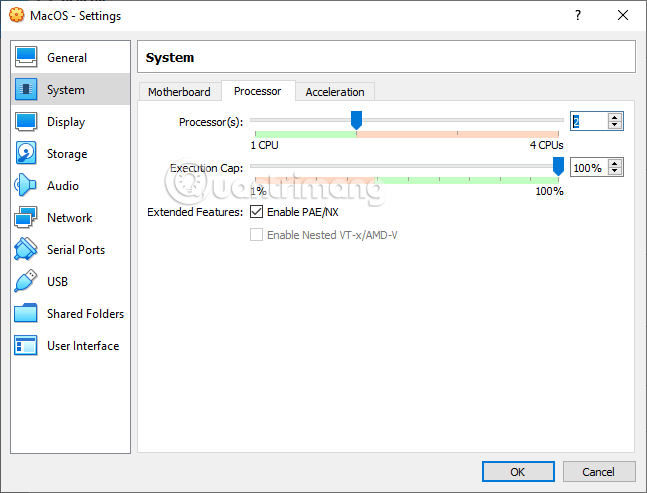Click Cancel to discard changes
Image resolution: width=647 pixels, height=493 pixels.
pos(598,472)
